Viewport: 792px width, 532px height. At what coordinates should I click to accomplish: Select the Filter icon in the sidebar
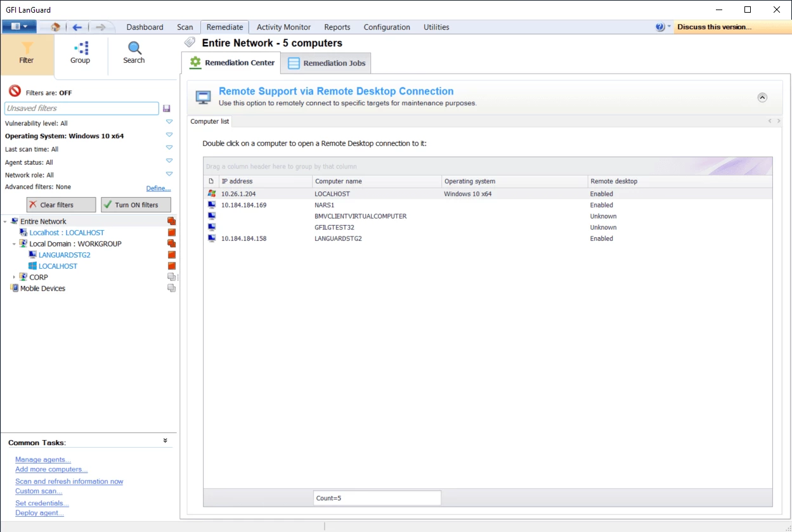(x=27, y=54)
